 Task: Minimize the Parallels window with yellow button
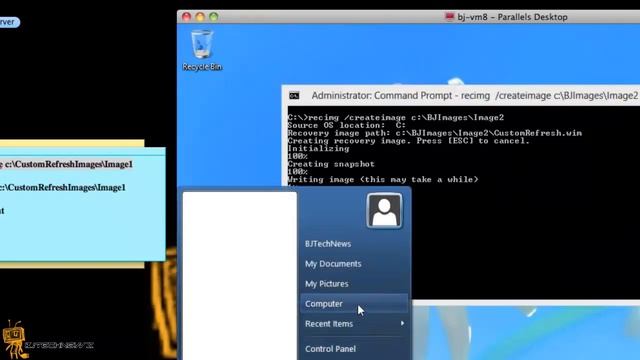[200, 17]
